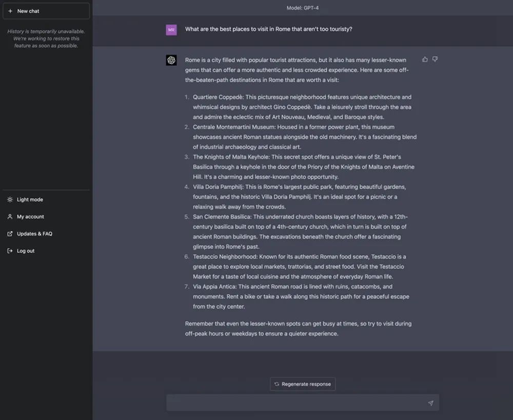Select Log out in the sidebar

[26, 251]
